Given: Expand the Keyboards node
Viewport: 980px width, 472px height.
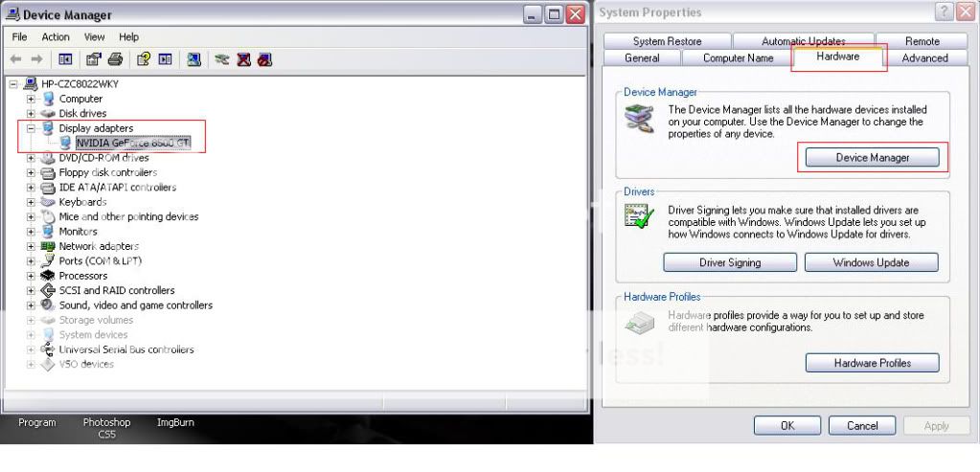Looking at the screenshot, I should tap(31, 202).
